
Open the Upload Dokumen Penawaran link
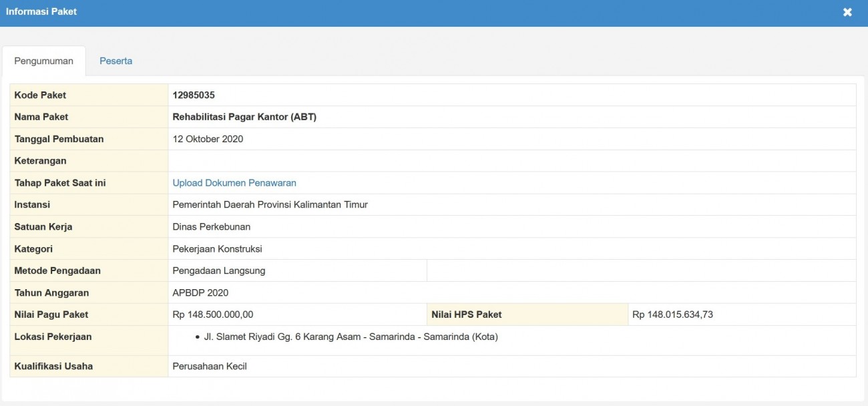[x=234, y=183]
